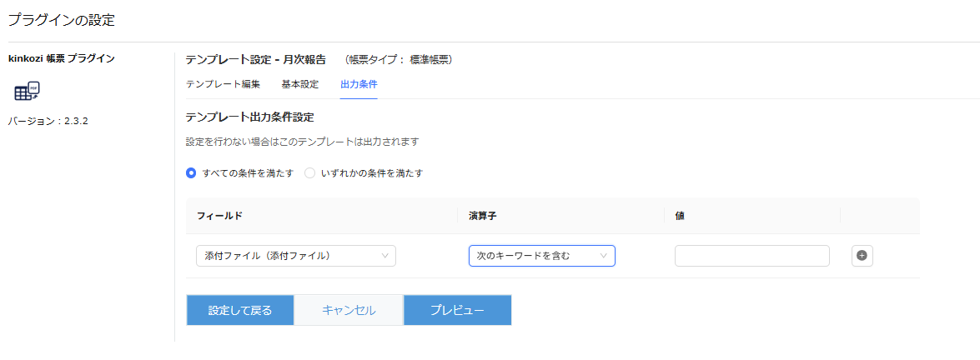Open プレビュー of the template

(x=457, y=310)
